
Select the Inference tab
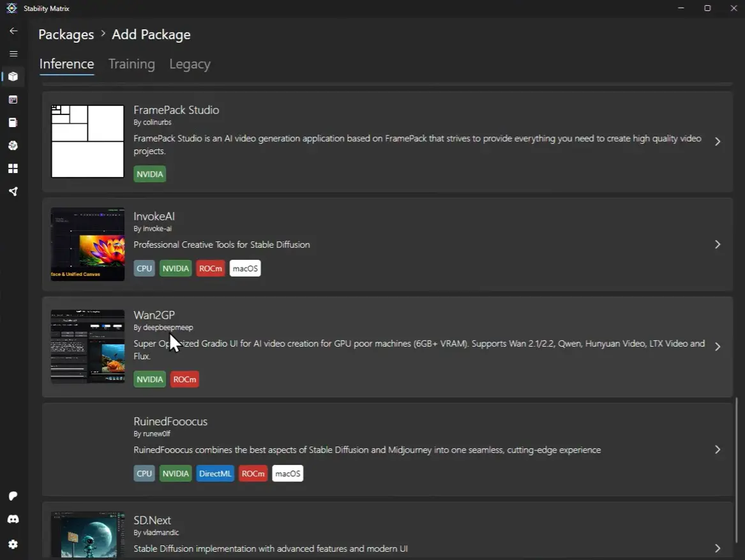coord(66,64)
